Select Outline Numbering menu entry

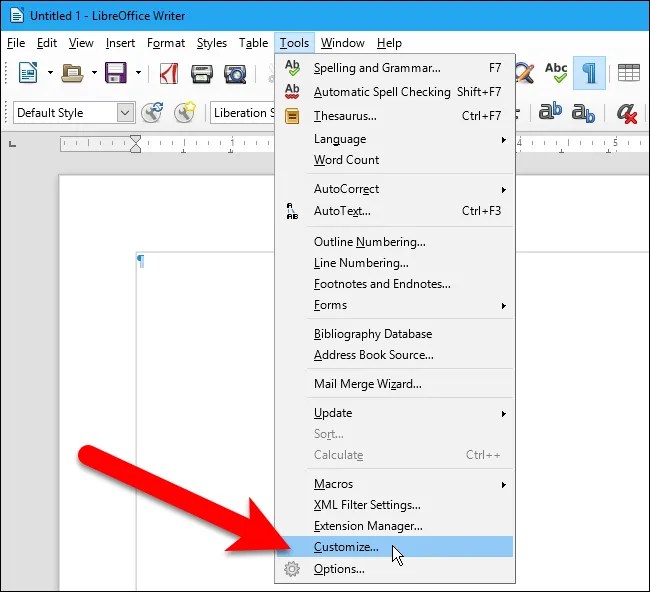coord(395,242)
